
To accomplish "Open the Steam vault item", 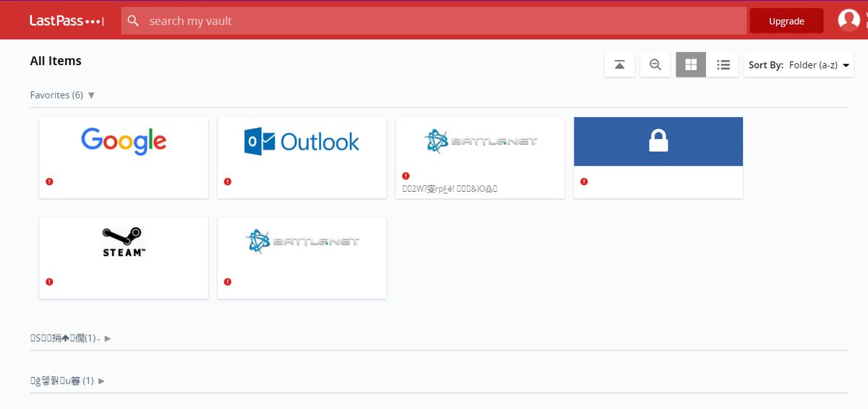I will [124, 258].
